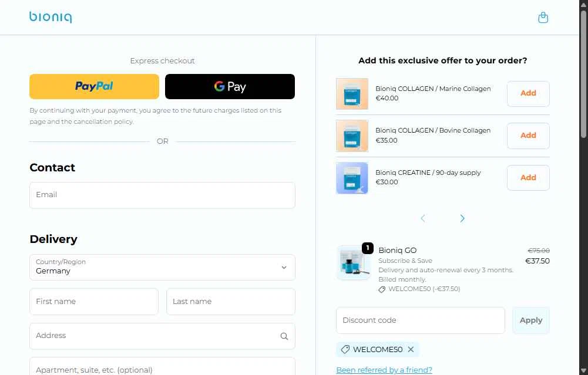
Task: Focus the Email input field
Action: [162, 195]
